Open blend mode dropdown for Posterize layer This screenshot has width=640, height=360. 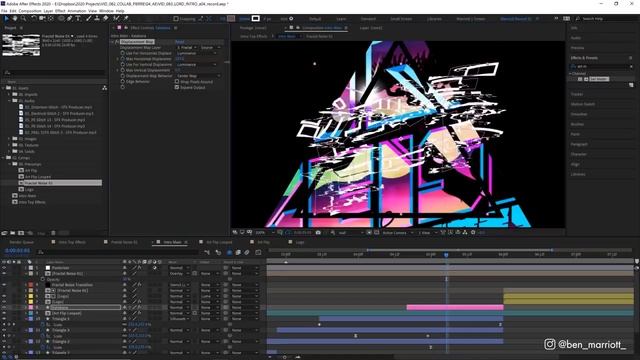(179, 268)
